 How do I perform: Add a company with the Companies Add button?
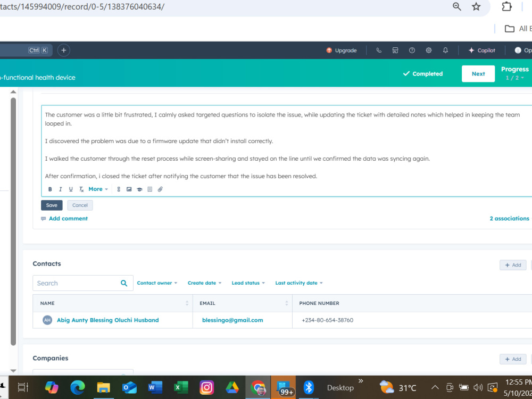[513, 359]
